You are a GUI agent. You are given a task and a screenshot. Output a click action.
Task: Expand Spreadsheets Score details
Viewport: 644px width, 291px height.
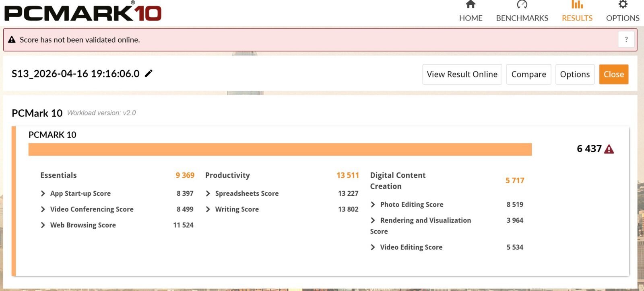click(208, 194)
